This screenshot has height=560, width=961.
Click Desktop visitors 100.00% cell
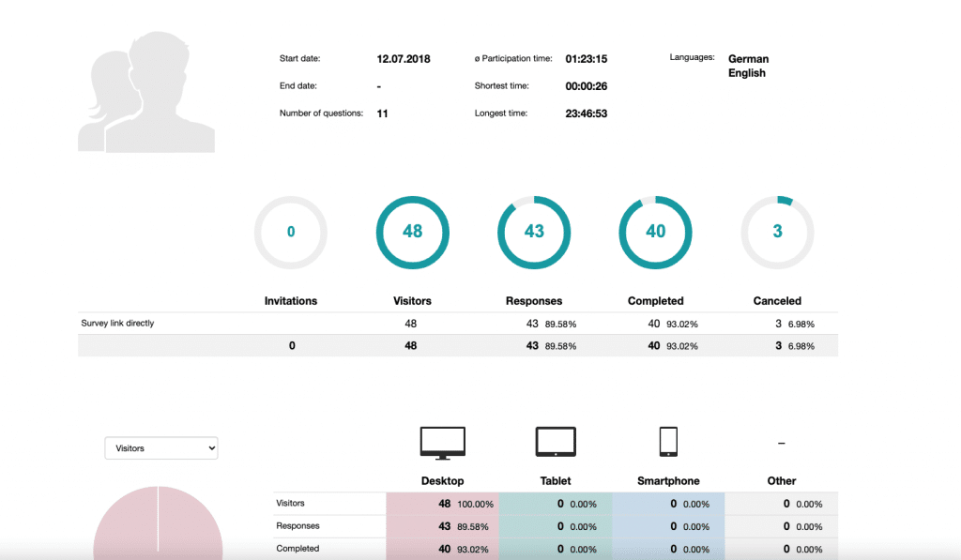443,504
